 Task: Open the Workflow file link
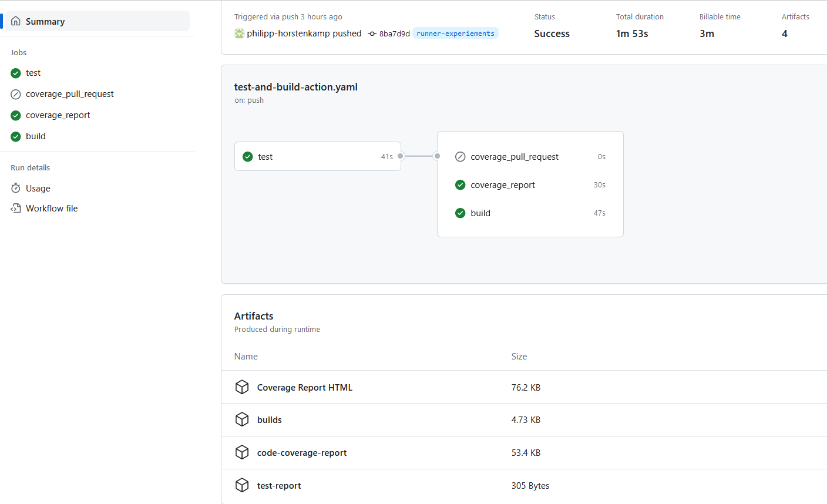(x=52, y=209)
